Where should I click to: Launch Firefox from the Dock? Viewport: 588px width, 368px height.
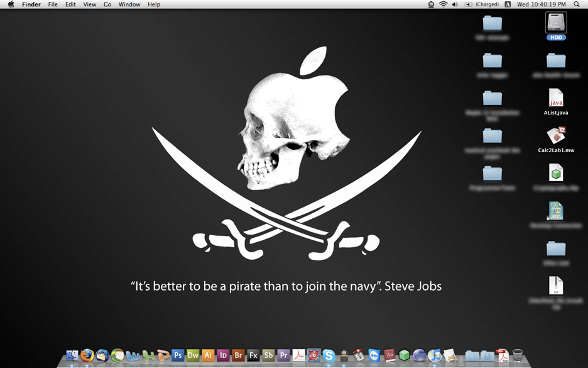(87, 355)
